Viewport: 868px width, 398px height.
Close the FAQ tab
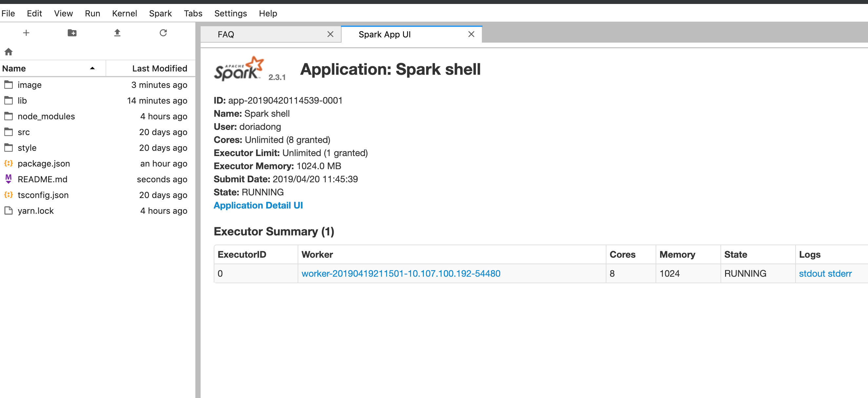click(330, 34)
